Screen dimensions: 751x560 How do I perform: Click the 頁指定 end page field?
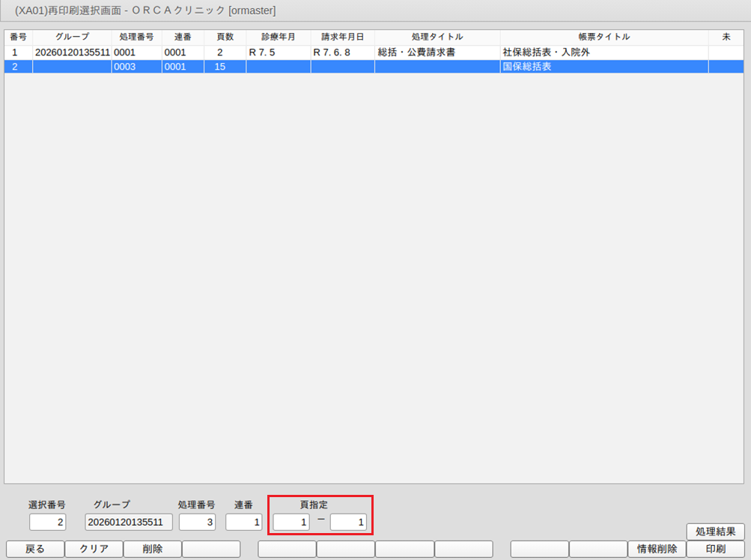[348, 522]
